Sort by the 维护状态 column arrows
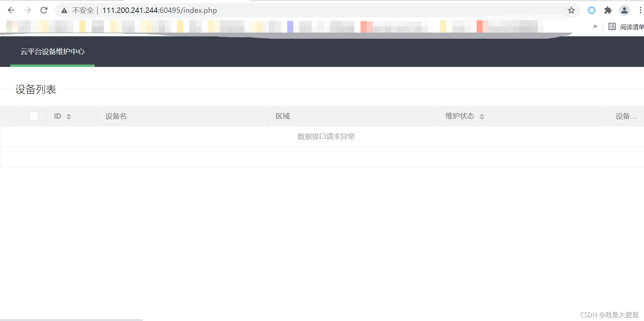Image resolution: width=644 pixels, height=321 pixels. [482, 117]
